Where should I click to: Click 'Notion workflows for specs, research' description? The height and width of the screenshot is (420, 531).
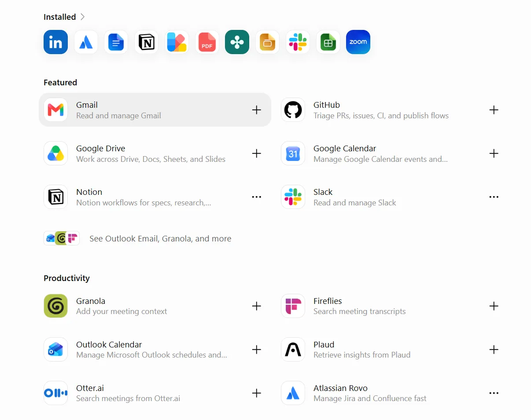[x=144, y=203]
